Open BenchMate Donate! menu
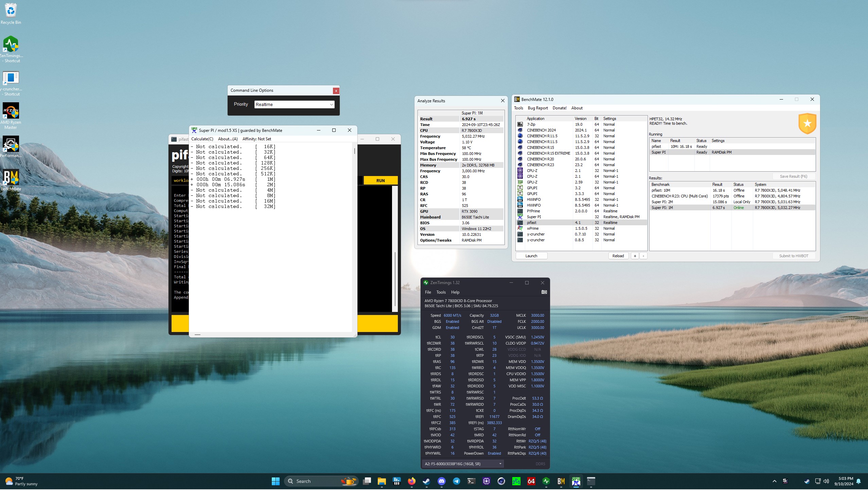 [x=560, y=108]
